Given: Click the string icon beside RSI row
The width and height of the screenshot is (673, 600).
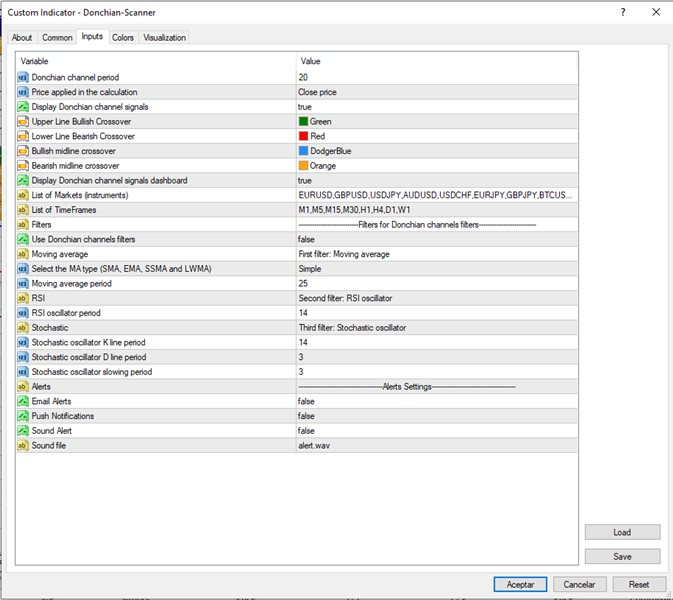Looking at the screenshot, I should pos(23,298).
